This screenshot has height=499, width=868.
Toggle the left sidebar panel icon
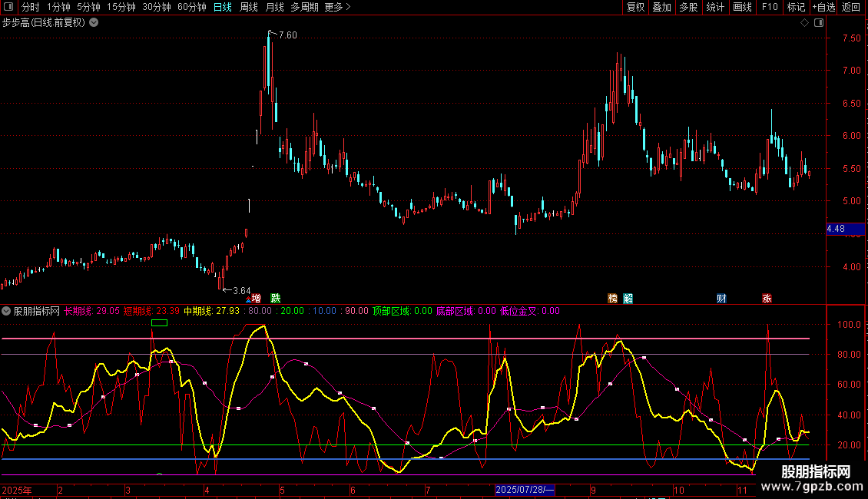(9, 7)
